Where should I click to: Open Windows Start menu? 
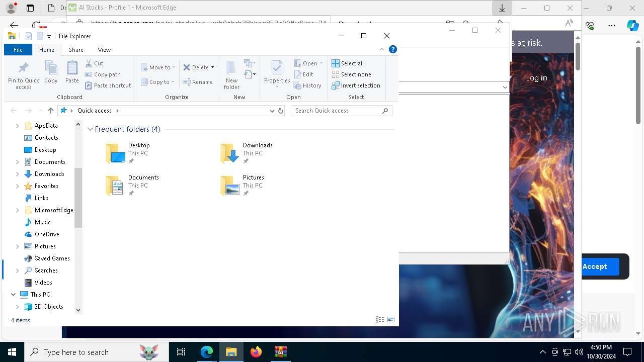12,352
